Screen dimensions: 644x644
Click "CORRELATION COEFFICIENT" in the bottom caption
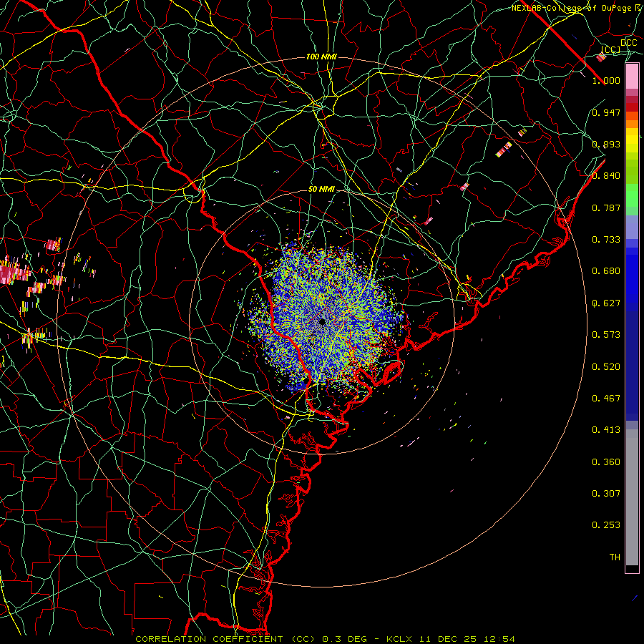pyautogui.click(x=210, y=639)
